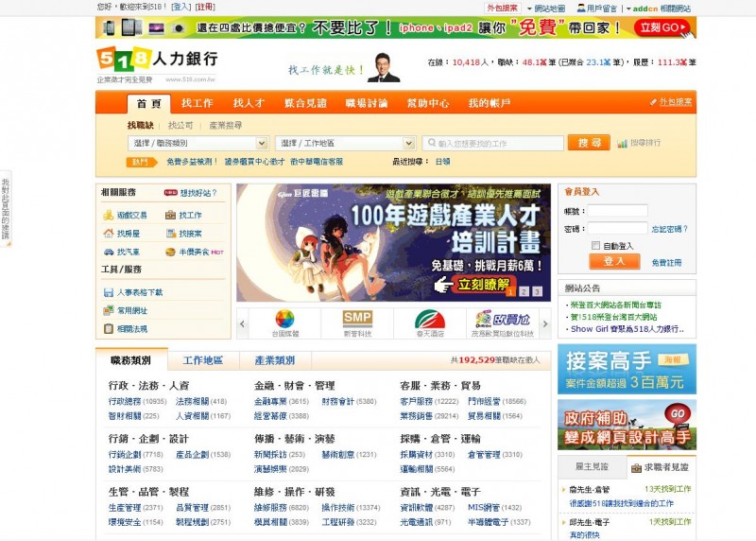756x541 pixels.
Task: Expand the 選擇/職務類別 dropdown
Action: [198, 144]
